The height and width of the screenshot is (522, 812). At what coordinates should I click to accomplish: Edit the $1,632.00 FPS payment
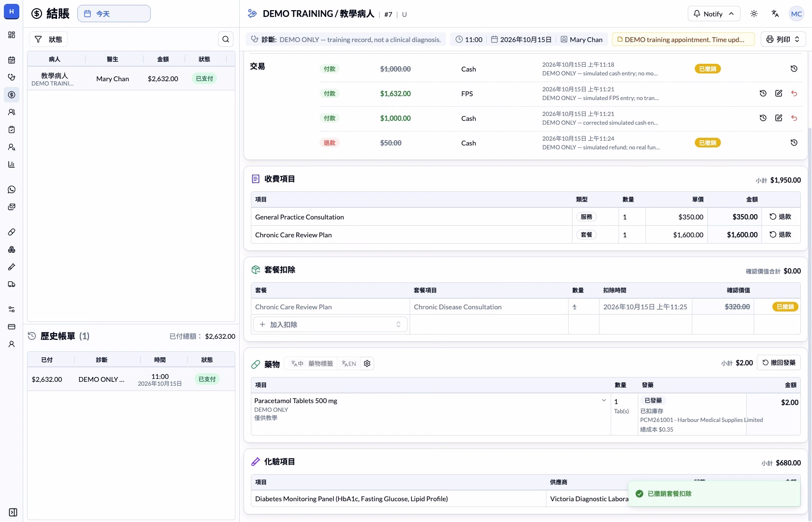coord(779,93)
